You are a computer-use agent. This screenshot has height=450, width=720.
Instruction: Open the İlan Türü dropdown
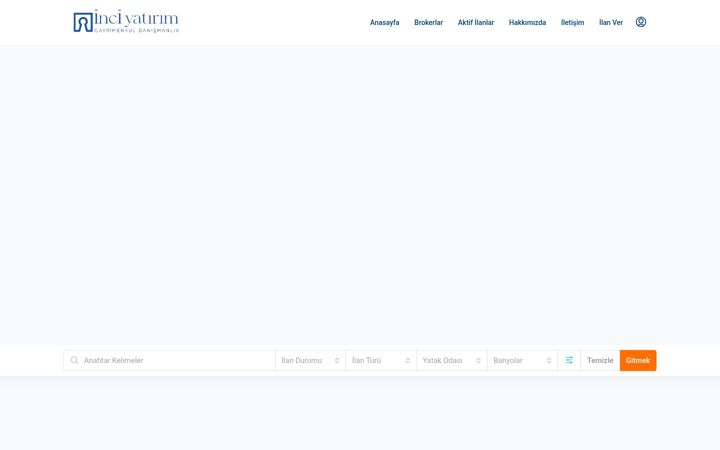click(x=381, y=360)
